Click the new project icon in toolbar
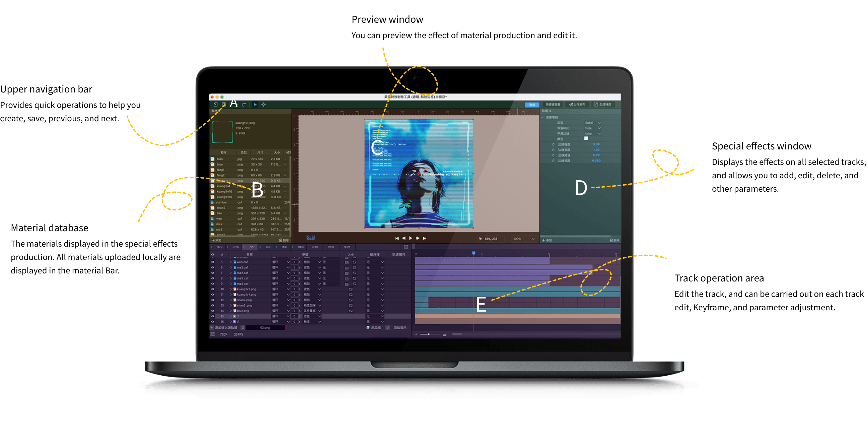 tap(216, 105)
